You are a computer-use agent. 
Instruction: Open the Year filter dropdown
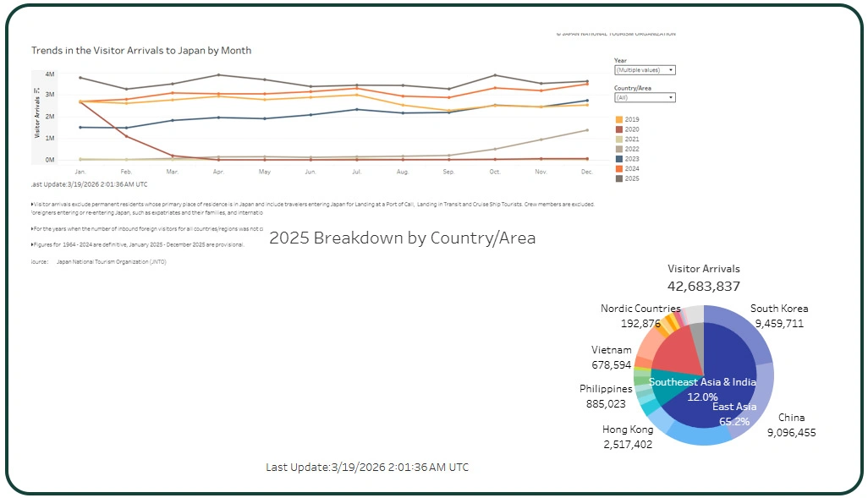(x=646, y=70)
